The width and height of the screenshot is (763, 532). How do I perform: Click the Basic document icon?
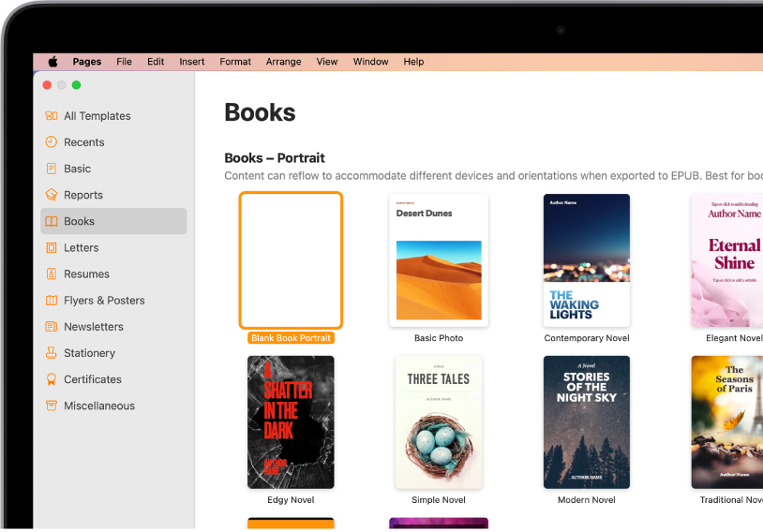(x=52, y=169)
